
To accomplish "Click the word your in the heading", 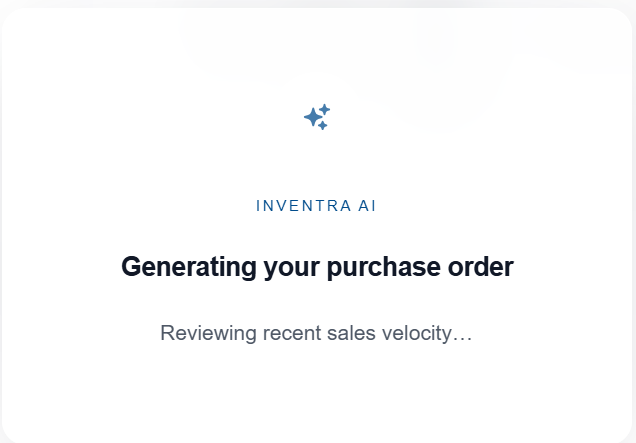I will coord(292,269).
